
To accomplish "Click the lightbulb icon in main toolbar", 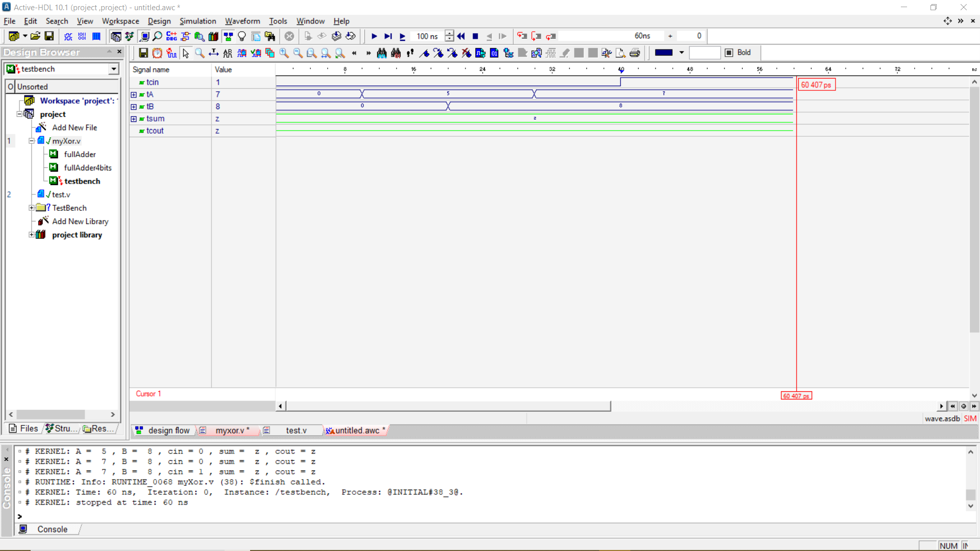I will coord(242,36).
